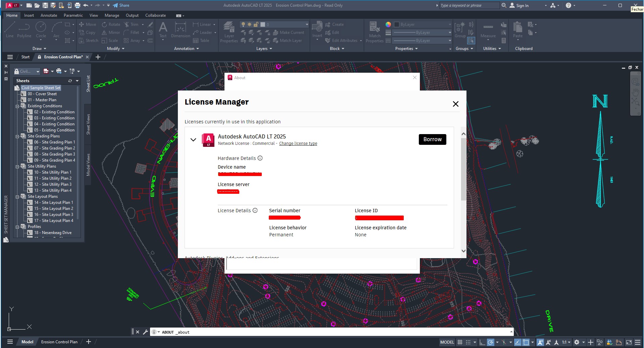This screenshot has height=348, width=644.
Task: Toggle object snap tracking in status bar
Action: point(518,342)
